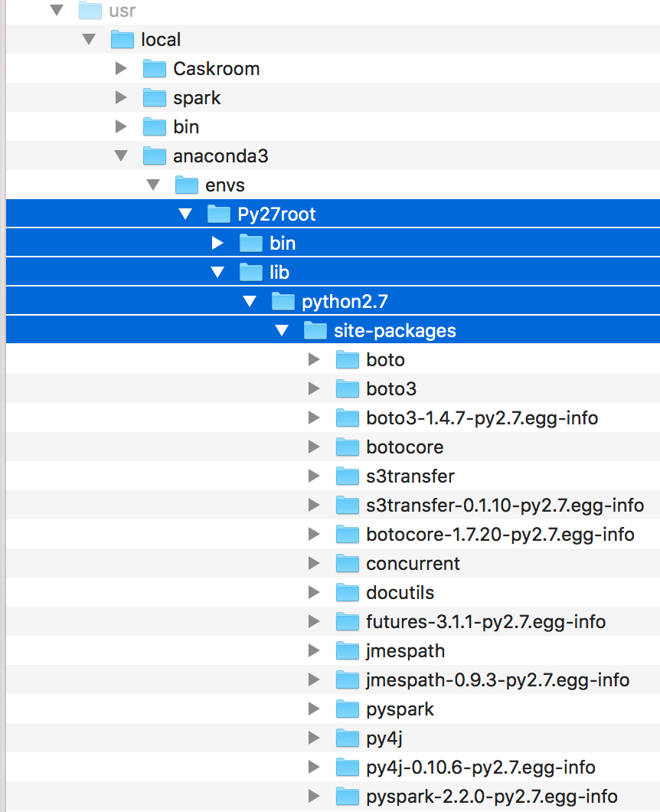The width and height of the screenshot is (660, 812).
Task: Click the lib folder icon
Action: pyautogui.click(x=250, y=272)
